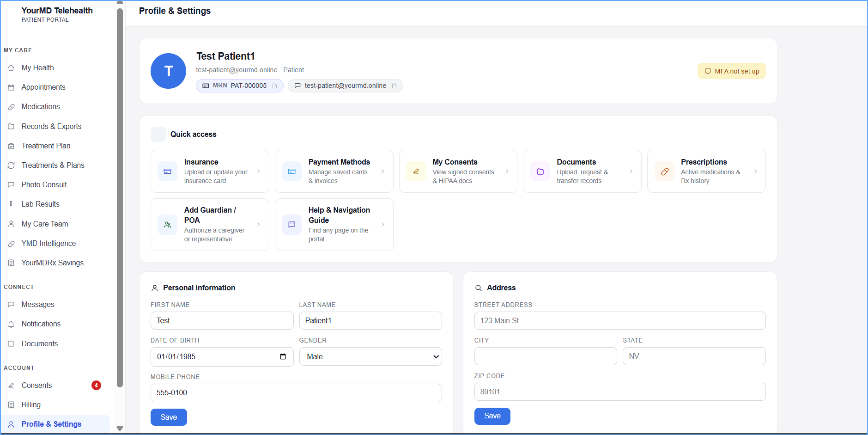Open Messages in the sidebar
This screenshot has width=868, height=435.
(x=55, y=305)
